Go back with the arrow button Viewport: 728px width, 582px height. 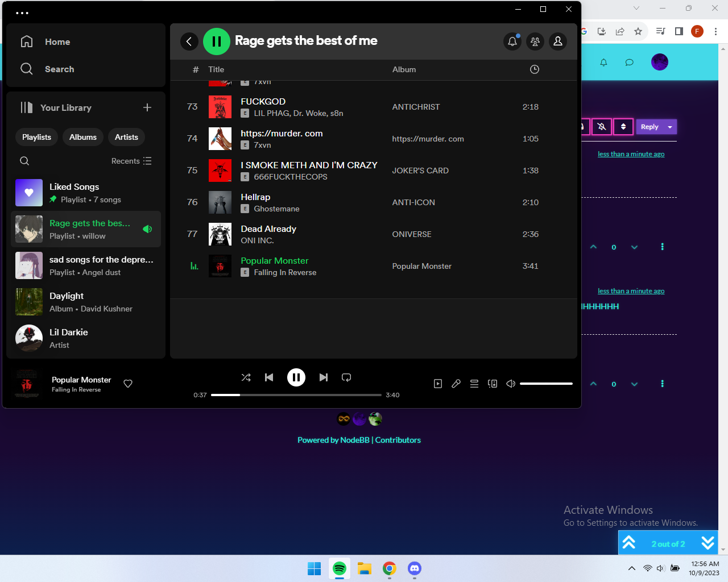pyautogui.click(x=189, y=41)
